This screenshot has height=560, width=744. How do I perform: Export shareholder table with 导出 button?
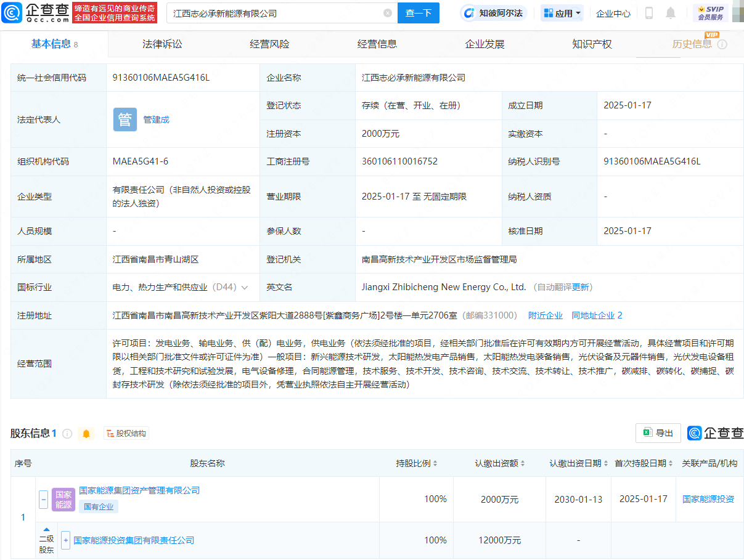tap(658, 433)
